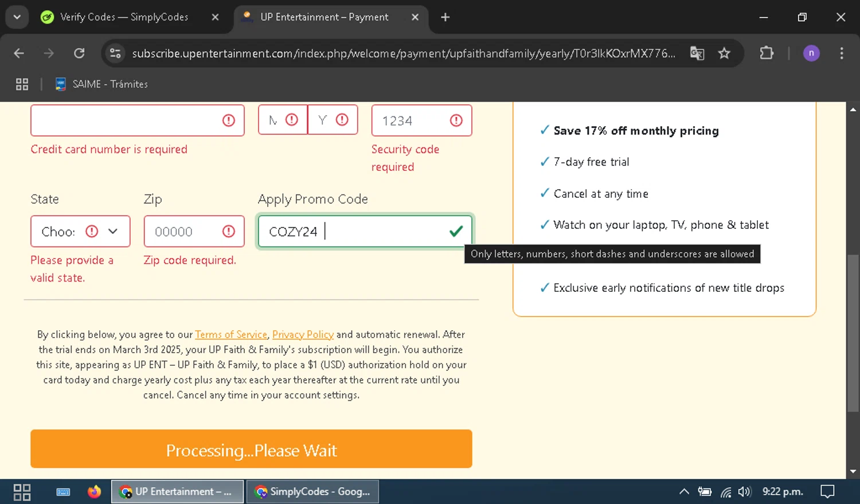Click the battery status tray icon
Image resolution: width=860 pixels, height=504 pixels.
click(x=705, y=492)
